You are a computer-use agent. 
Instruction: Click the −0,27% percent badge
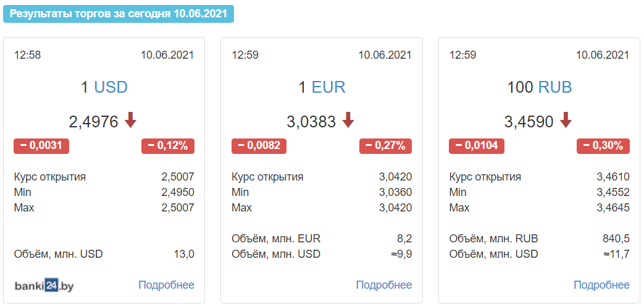[x=386, y=146]
